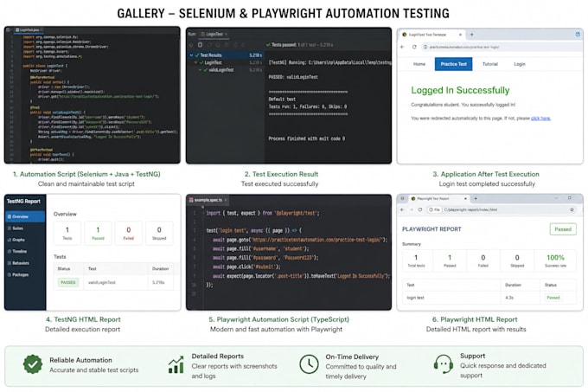This screenshot has height=392, width=588.
Task: Close the example.spec.ts tab
Action: (x=226, y=200)
